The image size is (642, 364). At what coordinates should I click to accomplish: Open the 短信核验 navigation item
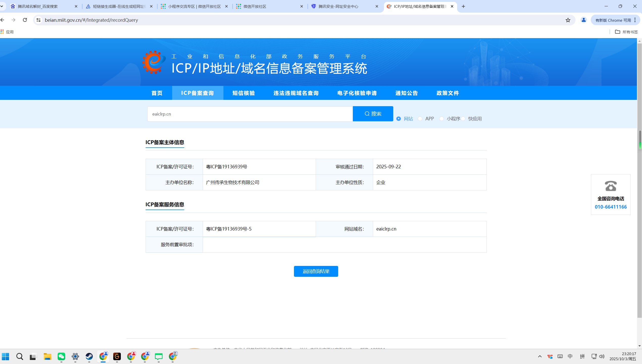(243, 93)
